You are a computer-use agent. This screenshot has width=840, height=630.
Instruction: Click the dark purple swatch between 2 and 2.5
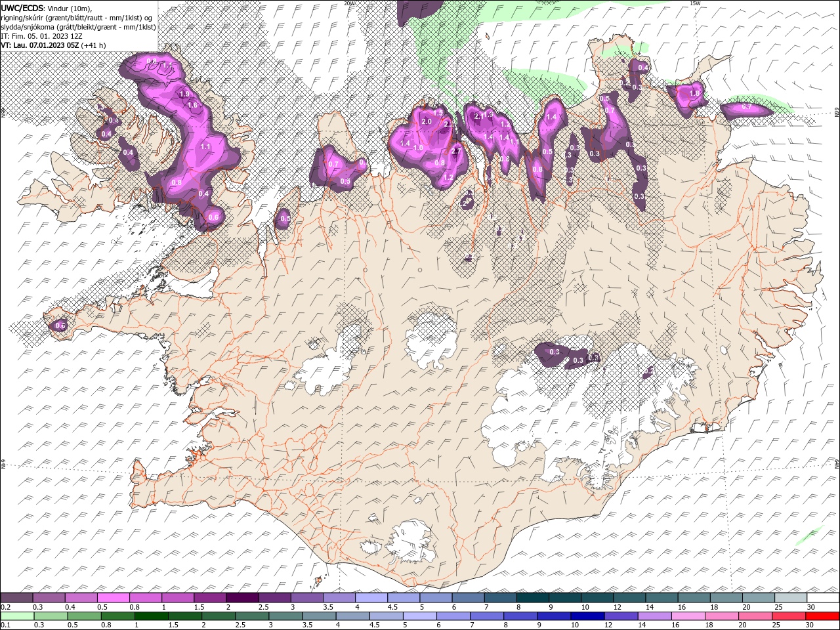[242, 598]
